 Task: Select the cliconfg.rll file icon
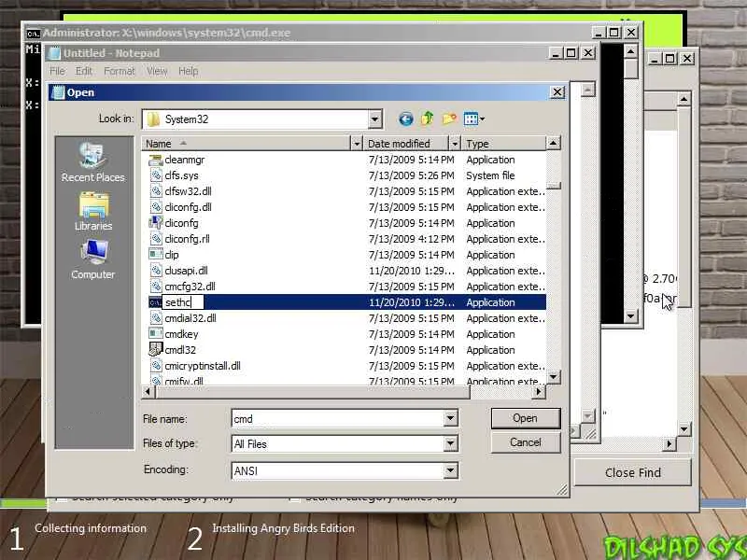point(156,239)
